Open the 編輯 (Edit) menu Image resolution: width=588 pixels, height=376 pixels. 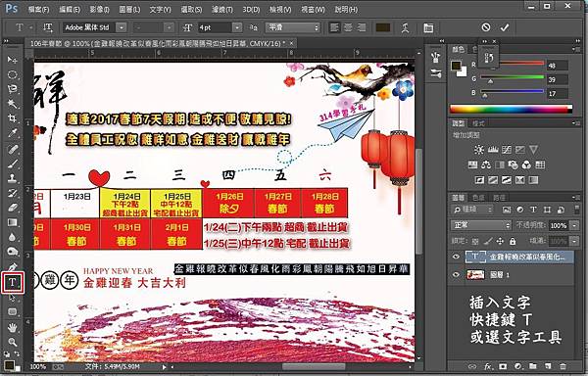(70, 10)
